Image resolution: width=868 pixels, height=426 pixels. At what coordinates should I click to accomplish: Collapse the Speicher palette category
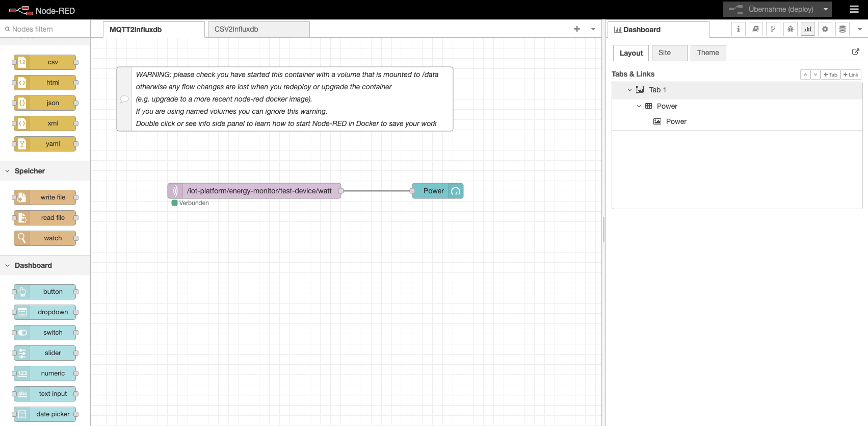pos(8,171)
